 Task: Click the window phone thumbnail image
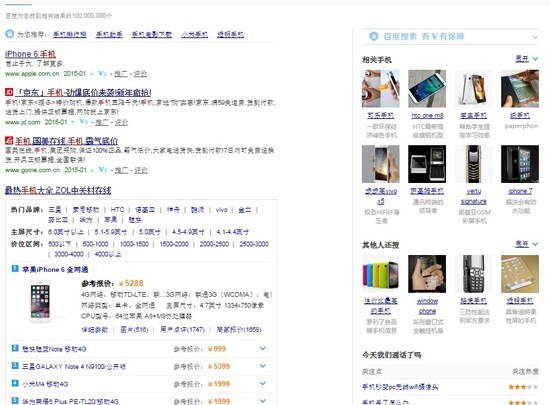pos(427,274)
